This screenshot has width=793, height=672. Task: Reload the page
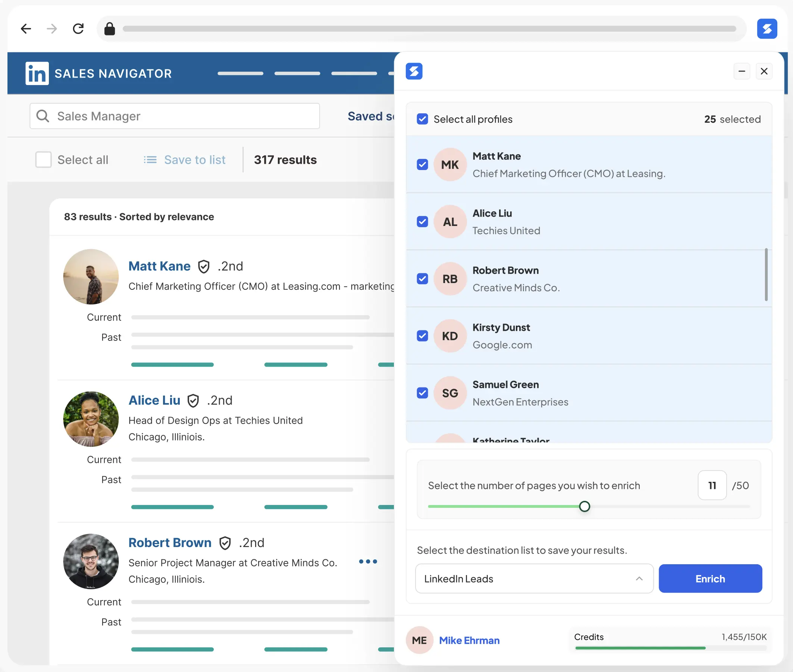[78, 29]
